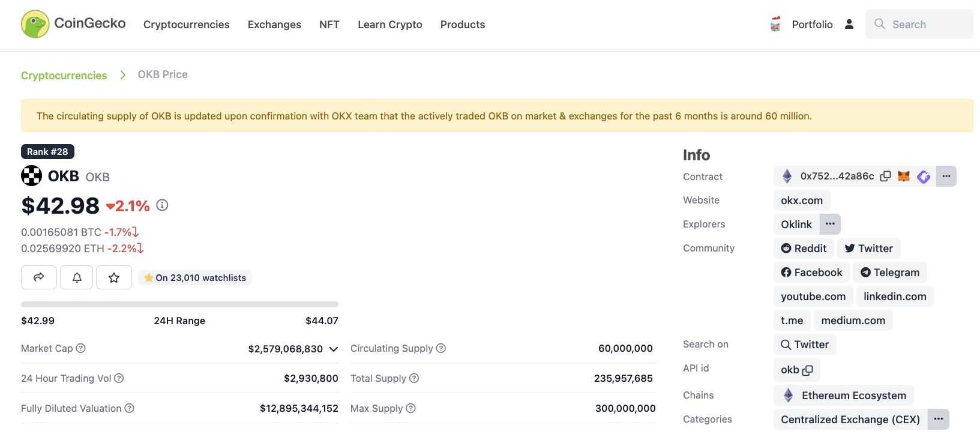Click 24 Hour Trading Vol help icon
Screen dimensions: 980x443
119,378
